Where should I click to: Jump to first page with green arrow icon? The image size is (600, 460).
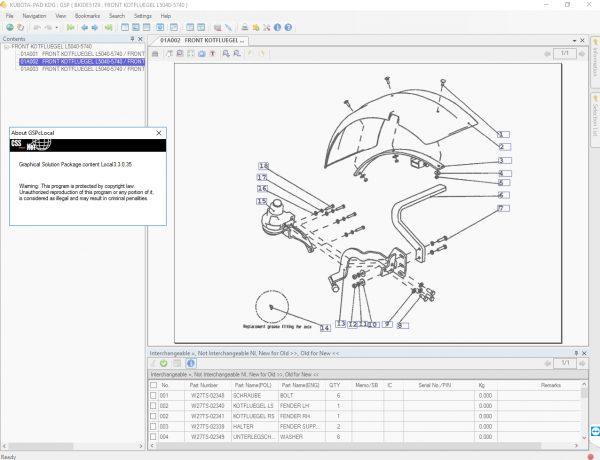(x=70, y=27)
